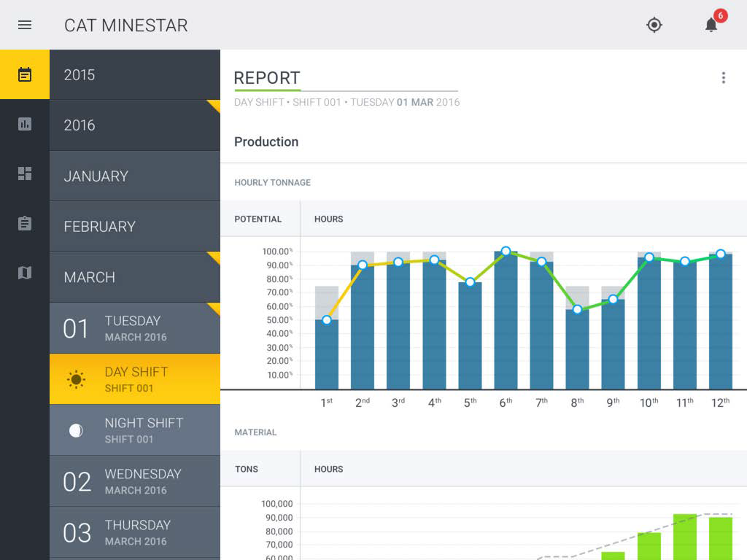
Task: Open notifications bell with 6 alerts
Action: pyautogui.click(x=711, y=25)
